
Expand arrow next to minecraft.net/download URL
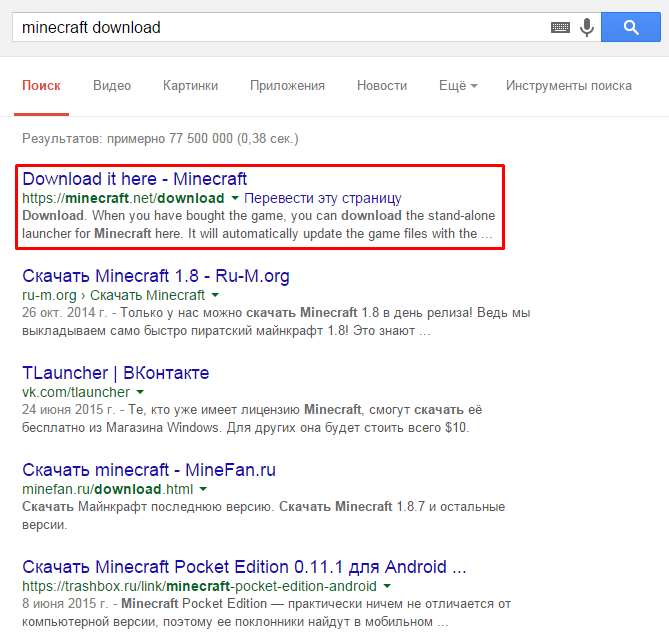(x=235, y=198)
